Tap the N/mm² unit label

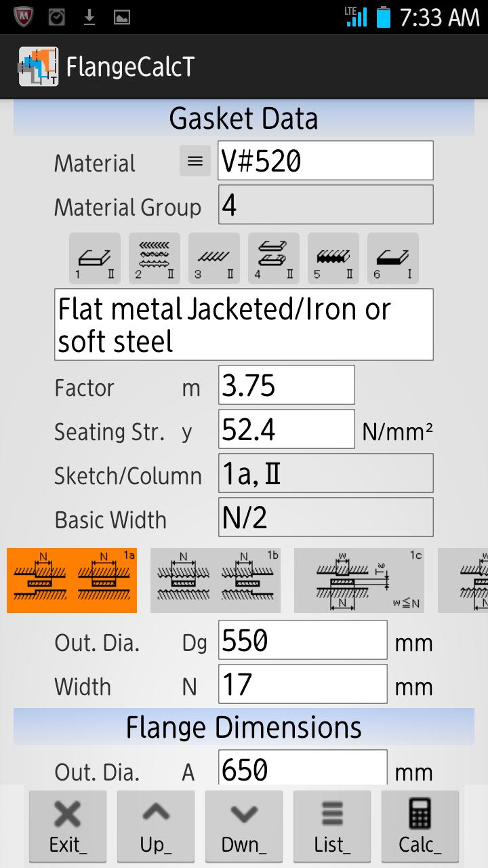(x=398, y=432)
